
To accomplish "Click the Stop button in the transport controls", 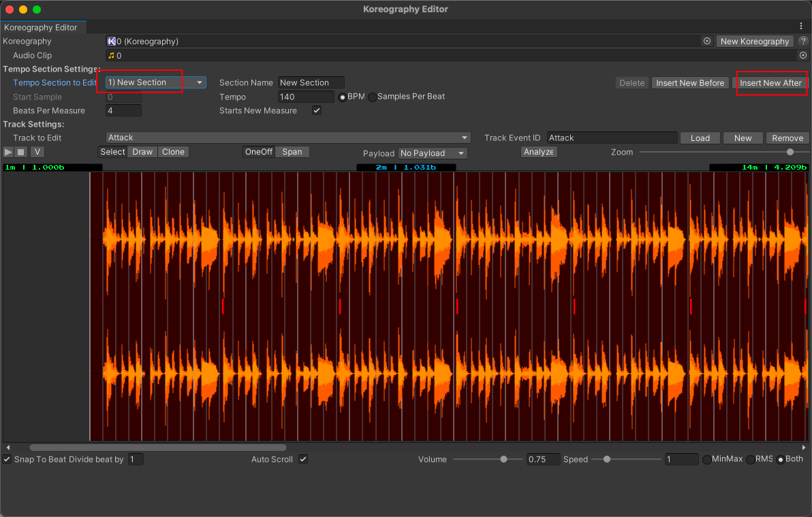I will [x=20, y=152].
